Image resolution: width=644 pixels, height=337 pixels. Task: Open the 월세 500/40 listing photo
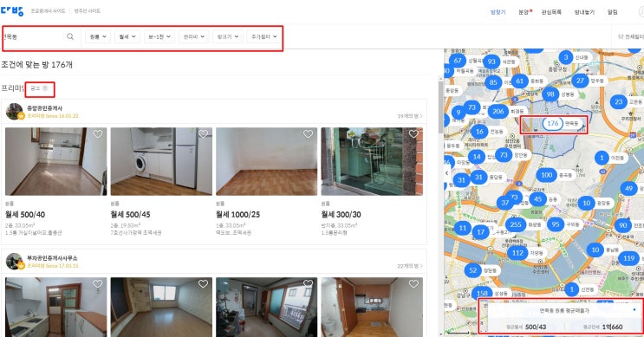click(55, 161)
